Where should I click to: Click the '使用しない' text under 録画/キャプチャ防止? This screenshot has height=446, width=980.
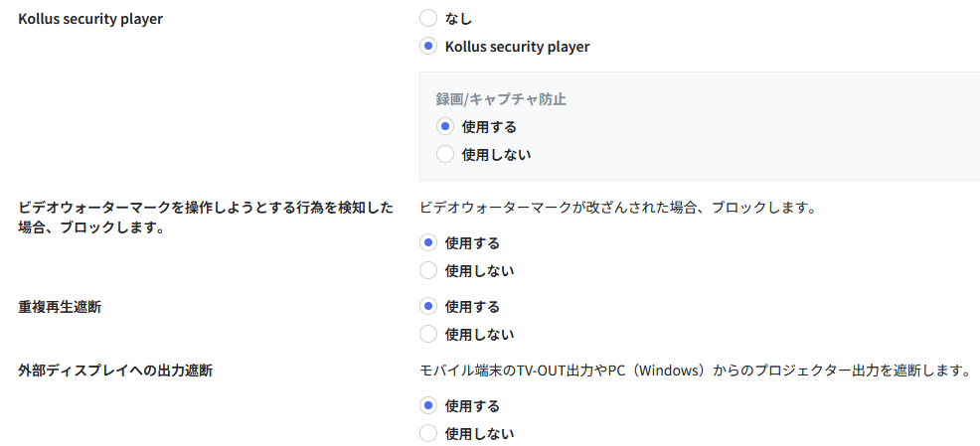[496, 155]
